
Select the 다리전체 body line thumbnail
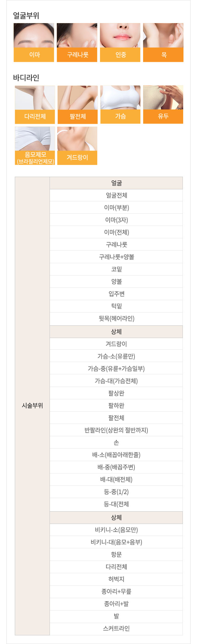tap(35, 105)
